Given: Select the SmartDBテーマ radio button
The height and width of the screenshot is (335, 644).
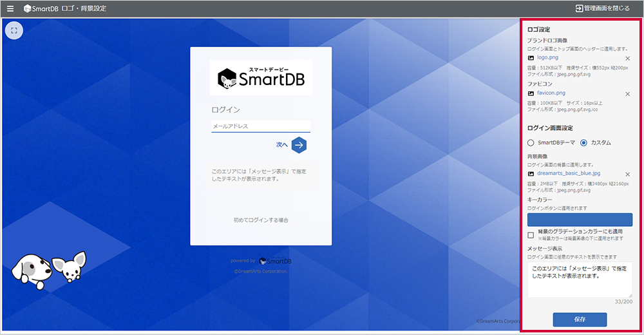Looking at the screenshot, I should (x=531, y=142).
